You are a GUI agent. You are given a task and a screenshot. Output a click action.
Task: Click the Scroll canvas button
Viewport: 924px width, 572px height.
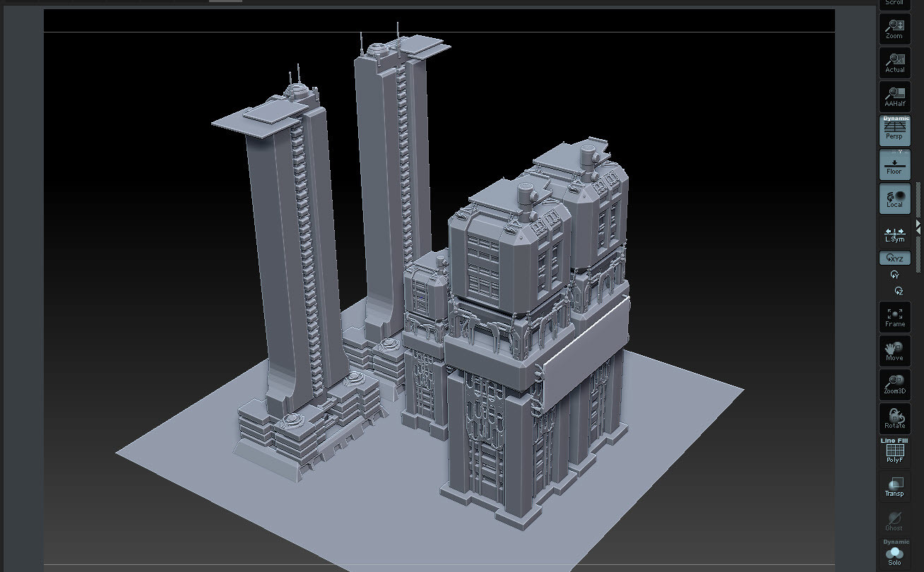(894, 4)
